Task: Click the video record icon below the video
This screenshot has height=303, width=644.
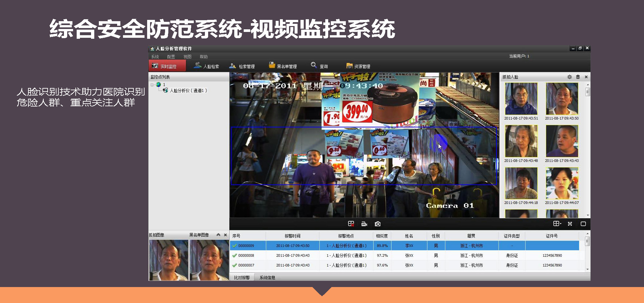Action: [364, 224]
